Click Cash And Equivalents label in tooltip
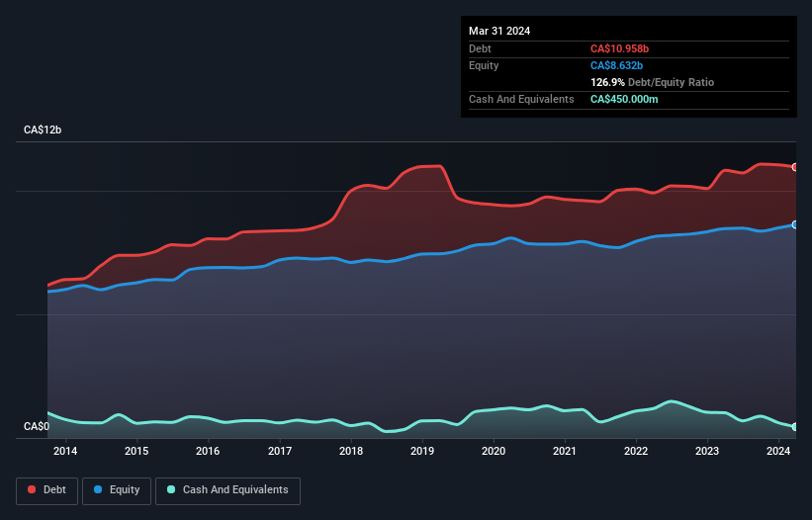The image size is (812, 520). pyautogui.click(x=521, y=99)
